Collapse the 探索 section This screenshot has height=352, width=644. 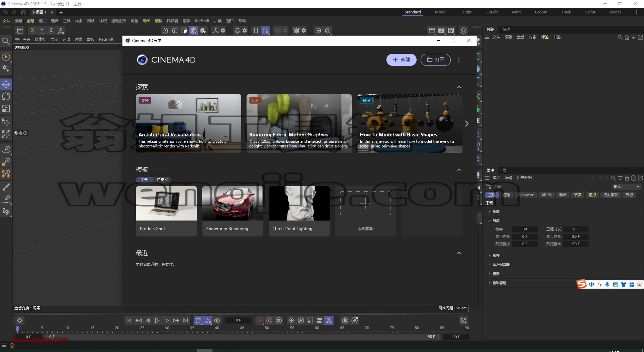pyautogui.click(x=459, y=87)
